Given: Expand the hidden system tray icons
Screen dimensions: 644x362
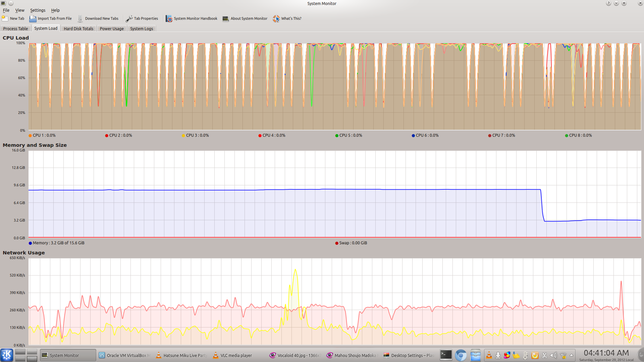Looking at the screenshot, I should (x=572, y=355).
